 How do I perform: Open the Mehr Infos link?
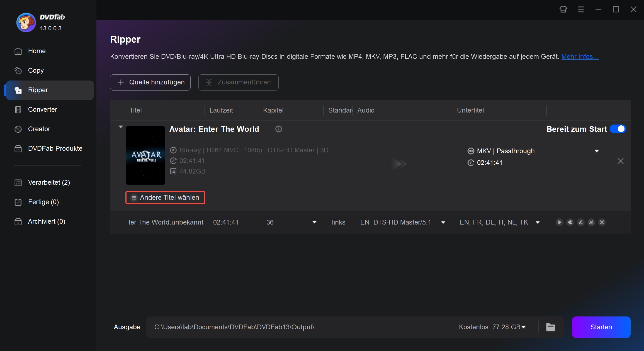(x=580, y=57)
